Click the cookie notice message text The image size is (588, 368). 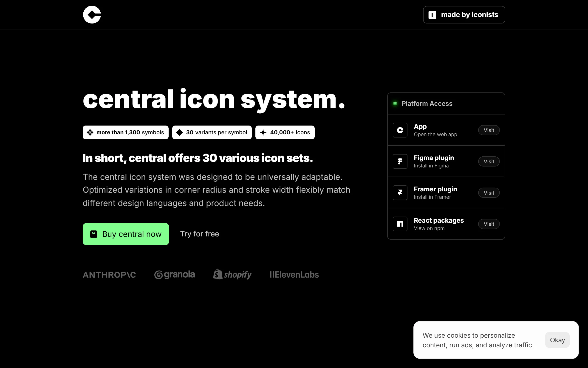[x=478, y=340]
